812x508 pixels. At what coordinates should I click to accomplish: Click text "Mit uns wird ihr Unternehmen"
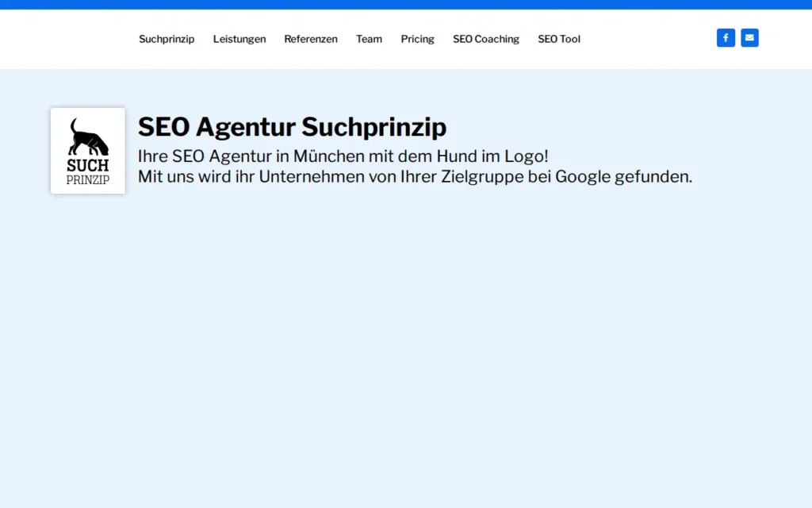(x=251, y=177)
